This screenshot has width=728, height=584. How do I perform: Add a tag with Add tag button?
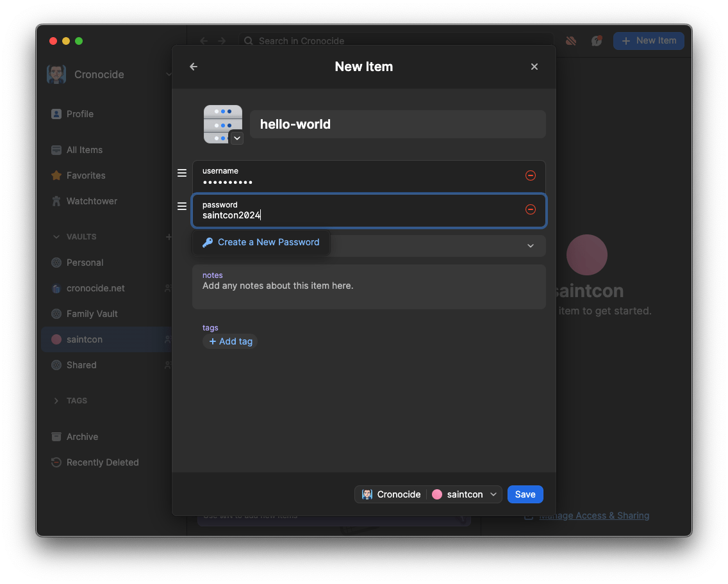(x=230, y=341)
